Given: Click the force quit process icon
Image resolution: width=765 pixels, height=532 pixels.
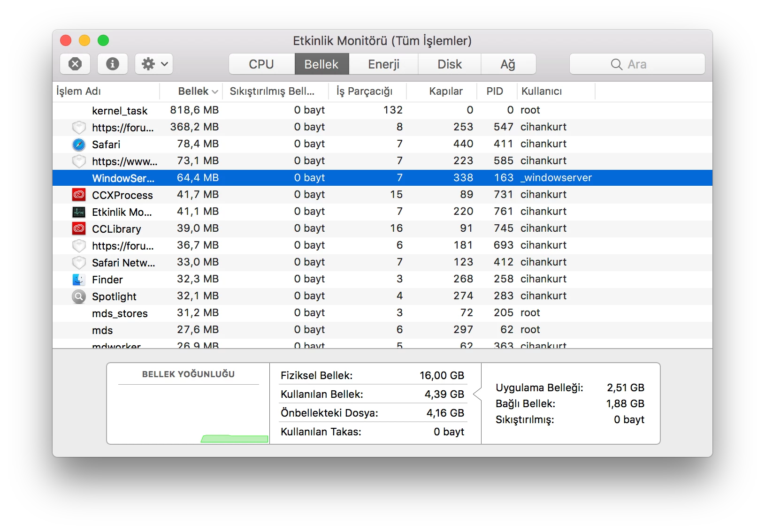Looking at the screenshot, I should click(75, 64).
